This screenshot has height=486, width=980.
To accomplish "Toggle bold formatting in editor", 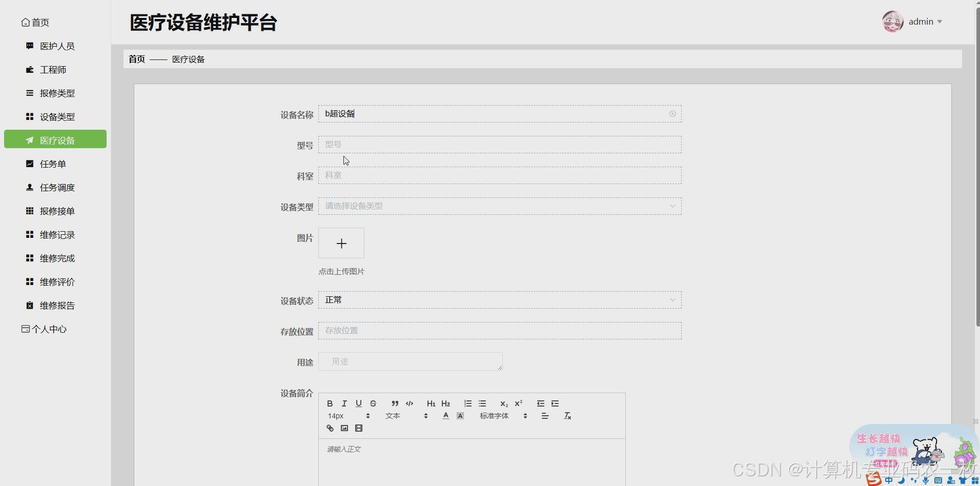I will (x=330, y=403).
